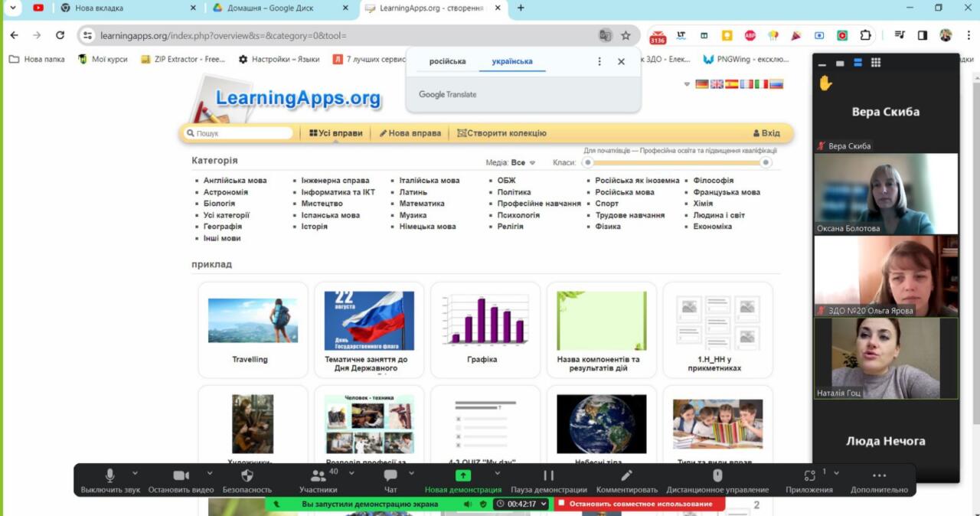This screenshot has height=516, width=980.
Task: Click Остановить совместное использование
Action: [x=640, y=504]
